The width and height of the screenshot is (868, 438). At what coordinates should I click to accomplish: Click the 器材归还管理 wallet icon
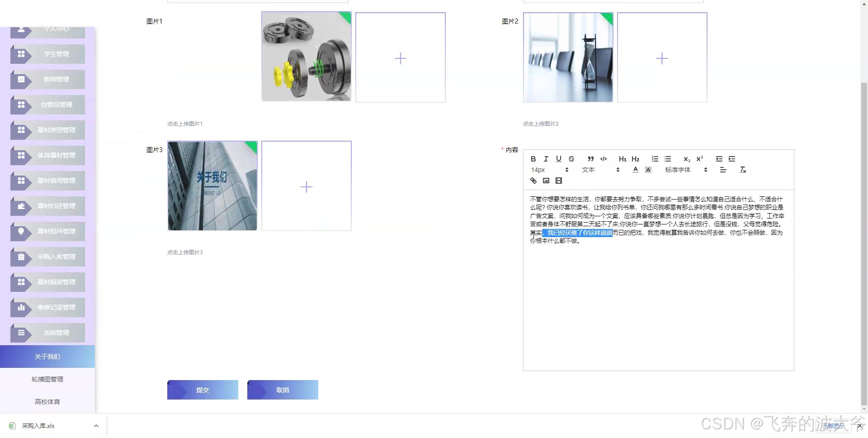pos(21,206)
